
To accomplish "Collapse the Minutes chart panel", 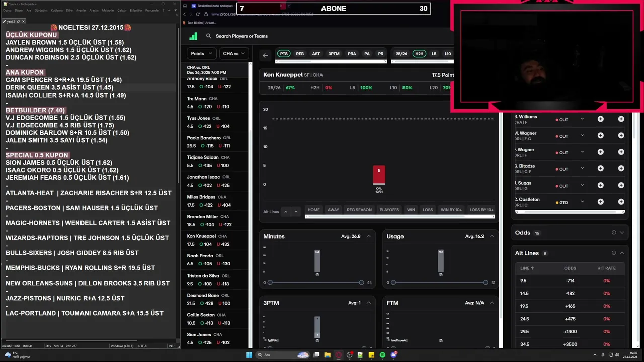I will (369, 236).
